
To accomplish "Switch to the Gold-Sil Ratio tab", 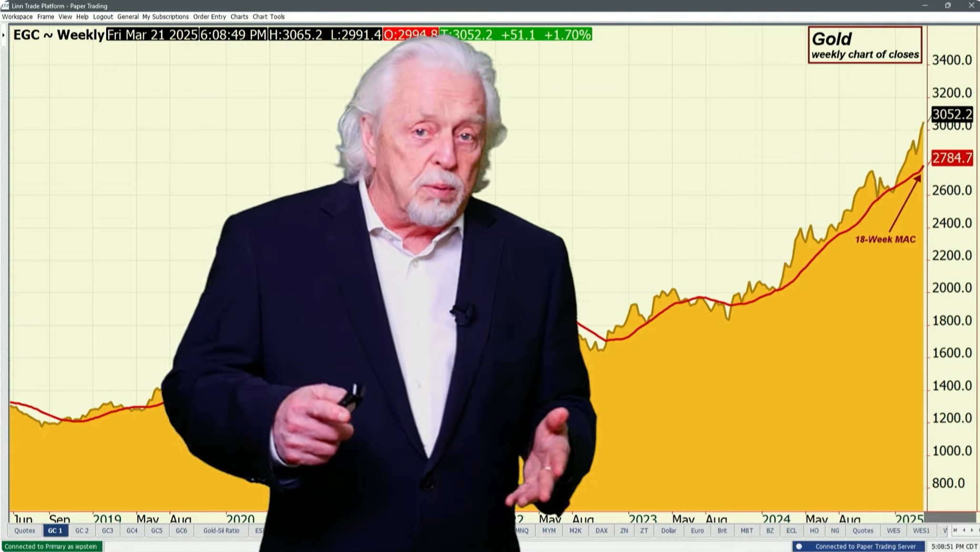I will pyautogui.click(x=221, y=531).
